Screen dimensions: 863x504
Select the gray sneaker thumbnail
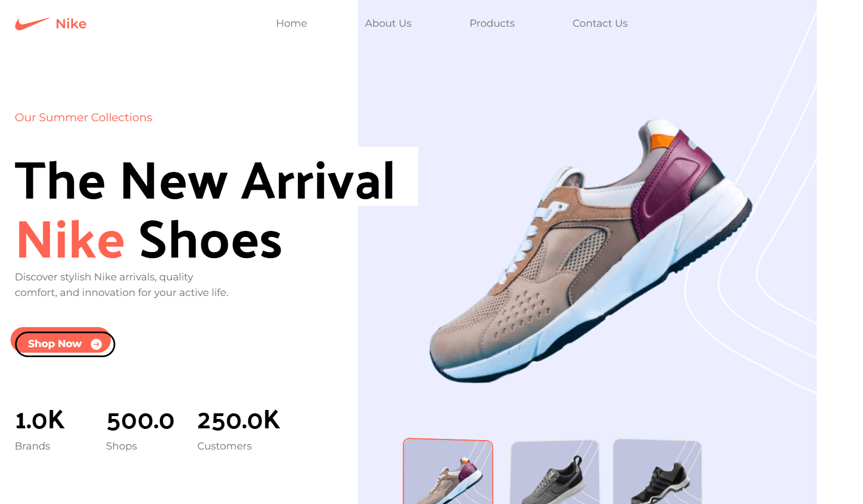[x=555, y=472]
